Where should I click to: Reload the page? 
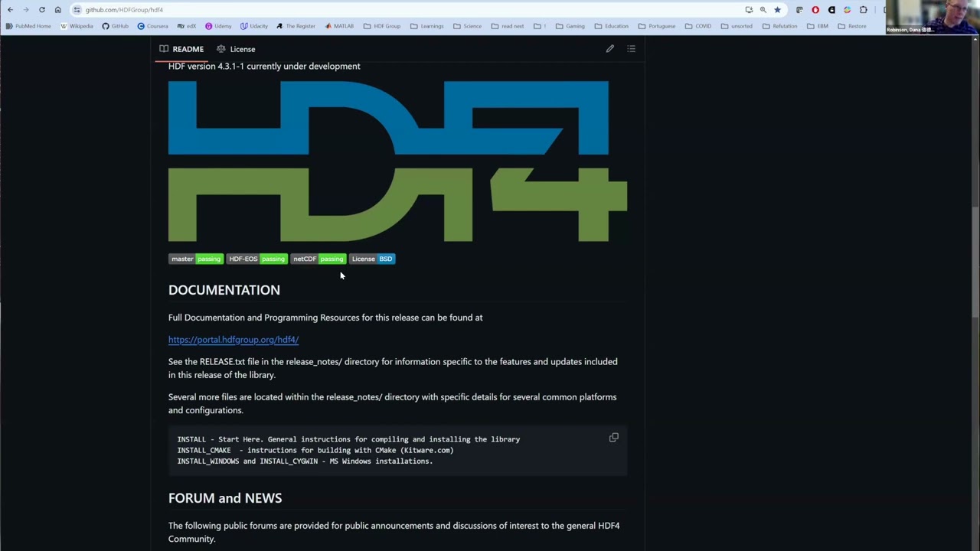click(42, 10)
